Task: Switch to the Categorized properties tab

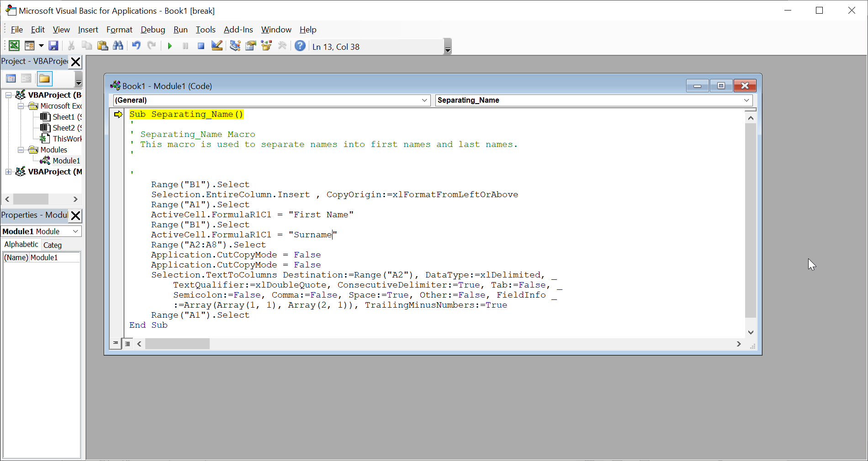Action: [53, 245]
